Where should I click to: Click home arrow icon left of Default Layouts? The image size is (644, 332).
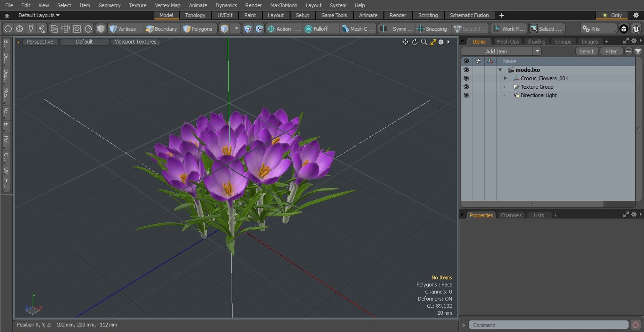pos(7,15)
